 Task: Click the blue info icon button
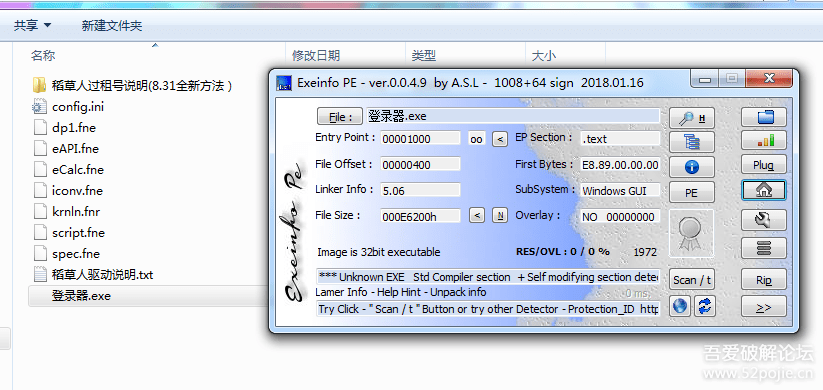692,167
